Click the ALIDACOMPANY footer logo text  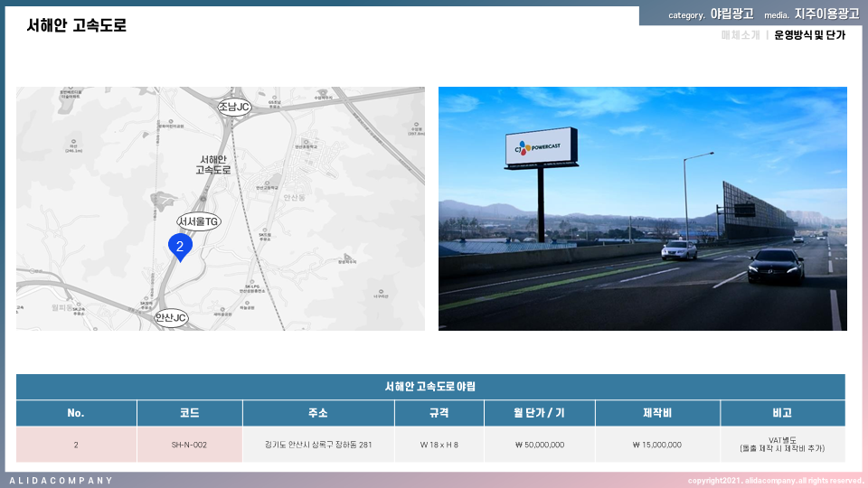61,481
